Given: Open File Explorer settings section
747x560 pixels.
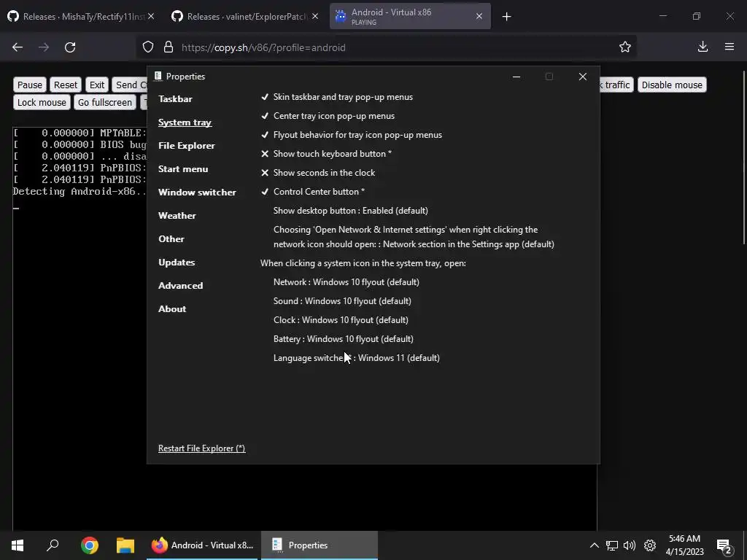Looking at the screenshot, I should (x=186, y=146).
